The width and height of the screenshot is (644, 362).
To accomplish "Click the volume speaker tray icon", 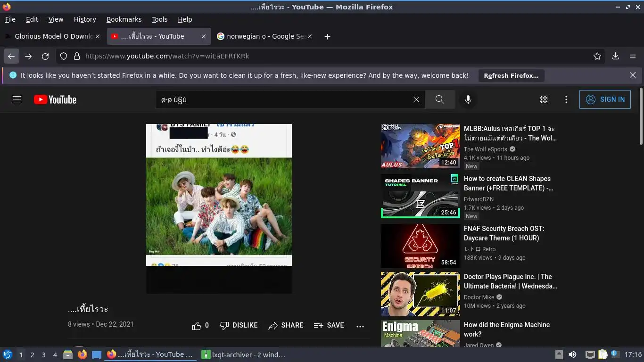I will (x=572, y=354).
